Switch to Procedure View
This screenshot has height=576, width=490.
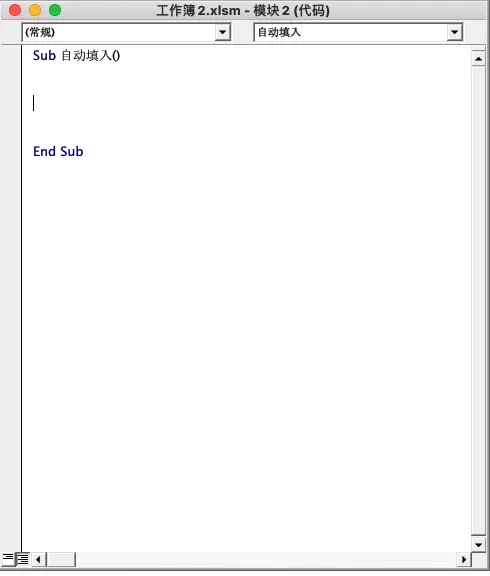pyautogui.click(x=7, y=559)
